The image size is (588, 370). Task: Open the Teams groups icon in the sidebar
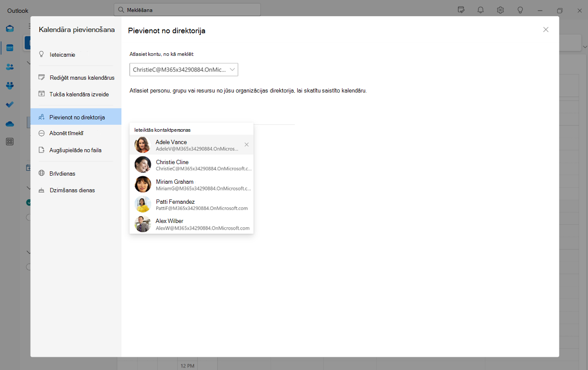[x=10, y=85]
